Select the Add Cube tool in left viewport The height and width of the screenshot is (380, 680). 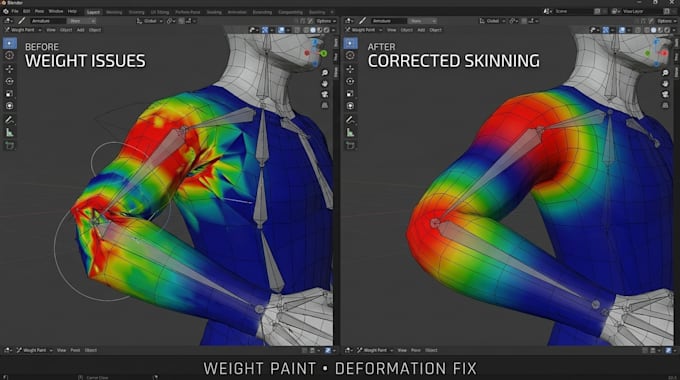pos(10,146)
